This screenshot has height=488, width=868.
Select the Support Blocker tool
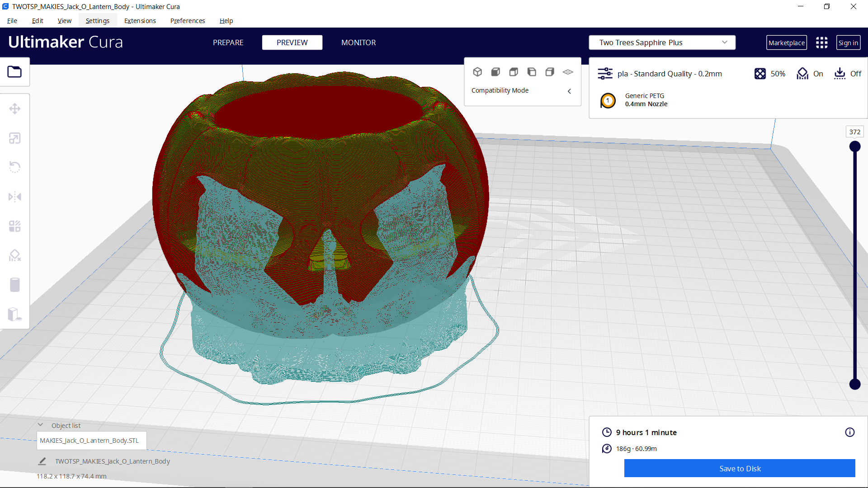pos(14,255)
